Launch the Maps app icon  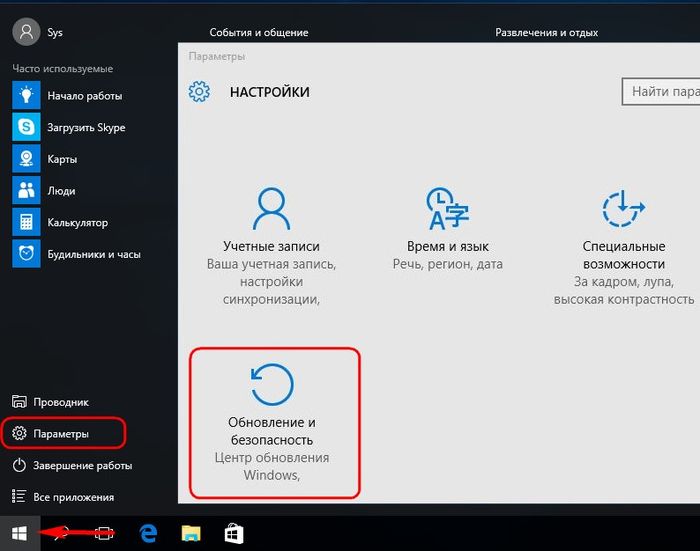coord(25,159)
